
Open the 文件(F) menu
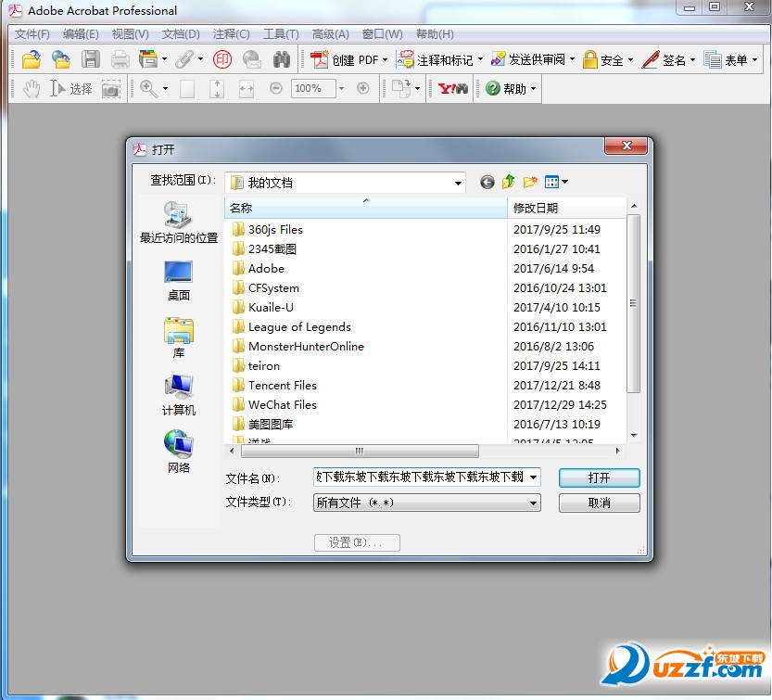tap(32, 34)
